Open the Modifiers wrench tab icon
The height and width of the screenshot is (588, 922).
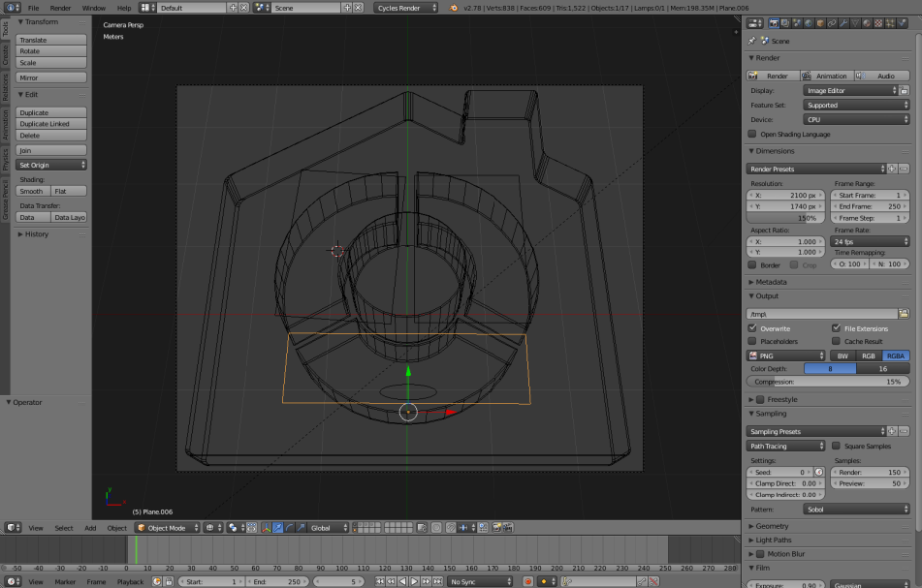pyautogui.click(x=843, y=22)
